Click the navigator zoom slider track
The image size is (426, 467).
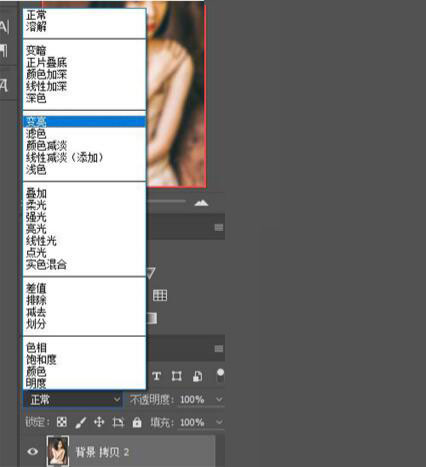(x=166, y=201)
